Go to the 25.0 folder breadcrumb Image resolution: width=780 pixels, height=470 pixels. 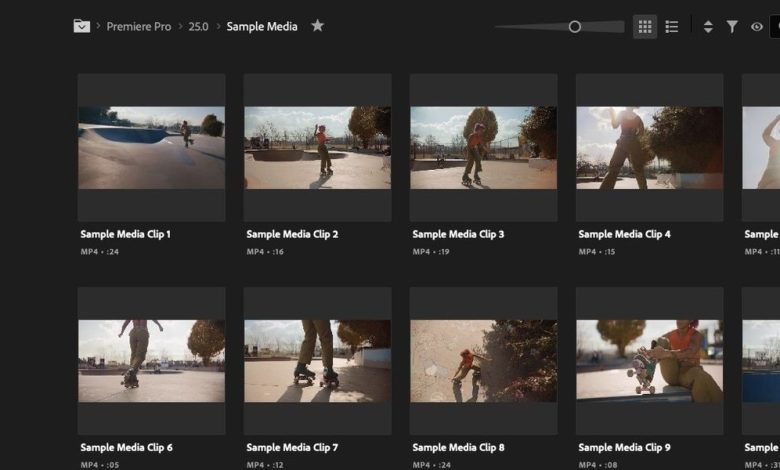(x=198, y=27)
